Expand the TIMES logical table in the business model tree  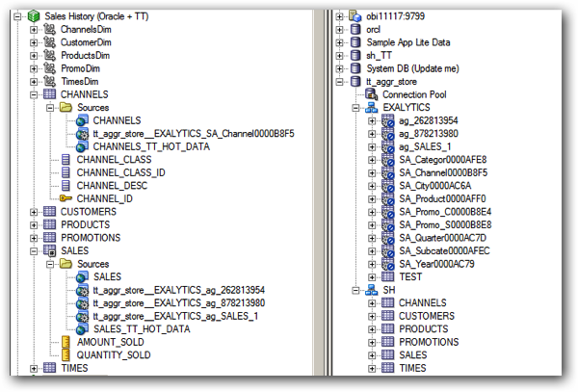pyautogui.click(x=34, y=368)
